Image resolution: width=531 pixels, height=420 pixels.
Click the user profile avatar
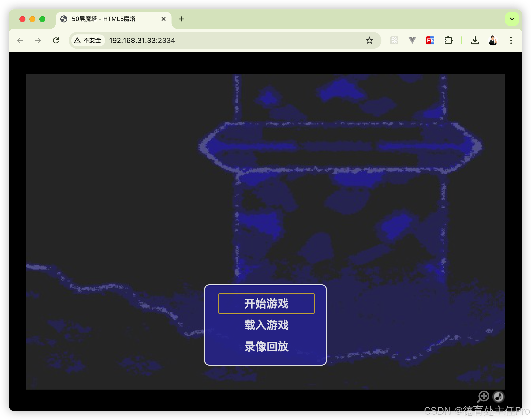pyautogui.click(x=493, y=40)
